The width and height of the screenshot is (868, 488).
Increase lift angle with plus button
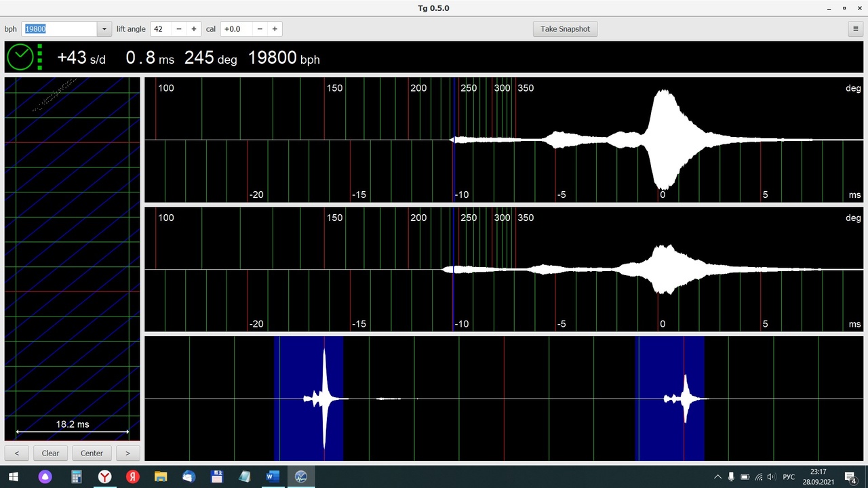tap(194, 29)
